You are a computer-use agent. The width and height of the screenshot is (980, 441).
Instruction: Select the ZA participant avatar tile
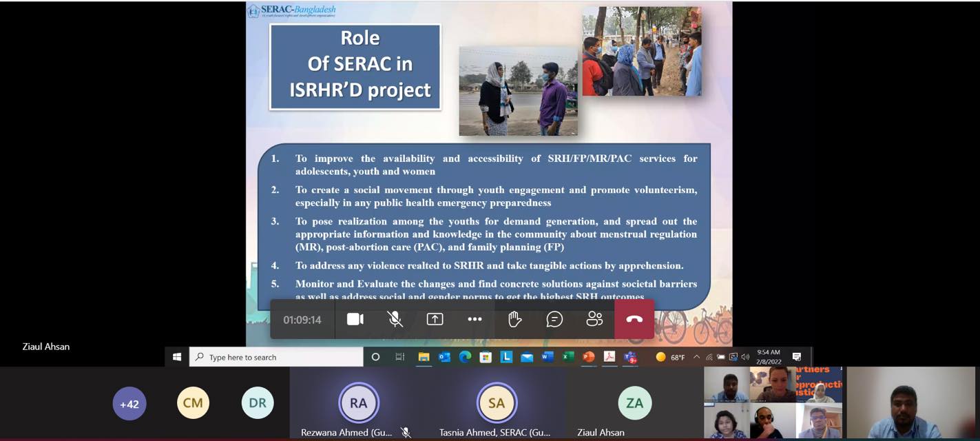tap(634, 403)
